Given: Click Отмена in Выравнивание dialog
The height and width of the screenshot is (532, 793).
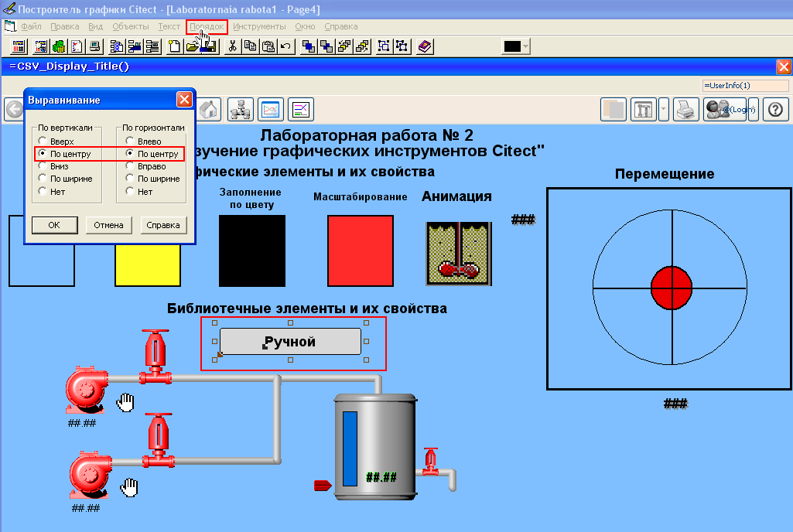Looking at the screenshot, I should 109,225.
